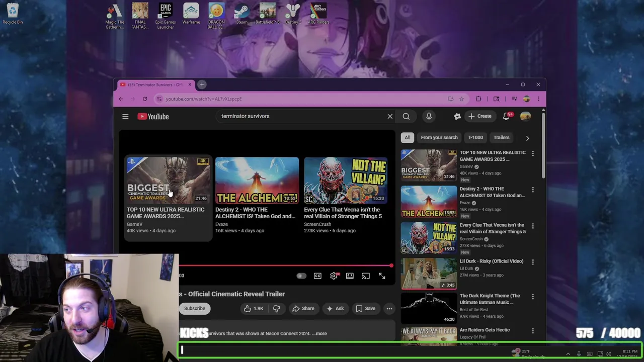Click the page vertical scrollbar
This screenshot has height=362, width=644.
(543, 146)
